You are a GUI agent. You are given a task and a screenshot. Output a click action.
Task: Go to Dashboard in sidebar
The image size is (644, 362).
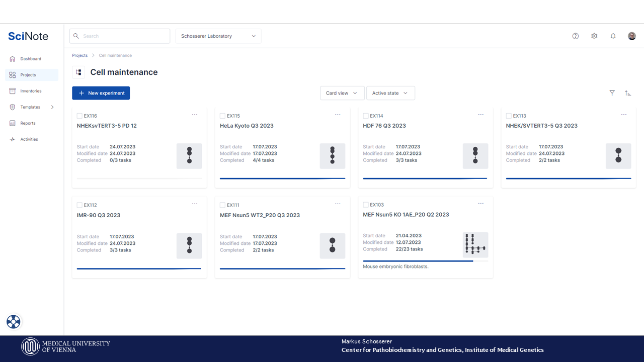pos(32,59)
